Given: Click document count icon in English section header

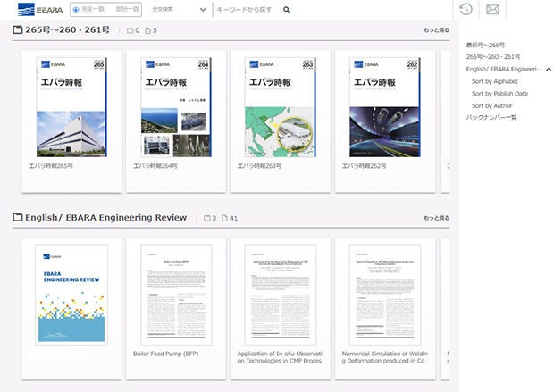Looking at the screenshot, I should click(x=225, y=218).
